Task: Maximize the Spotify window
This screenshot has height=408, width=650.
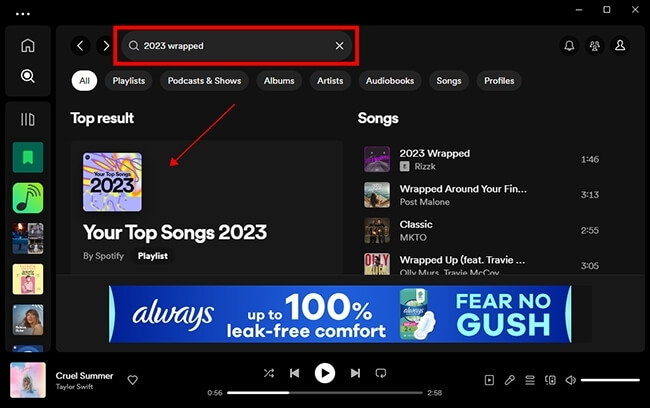Action: (x=607, y=10)
